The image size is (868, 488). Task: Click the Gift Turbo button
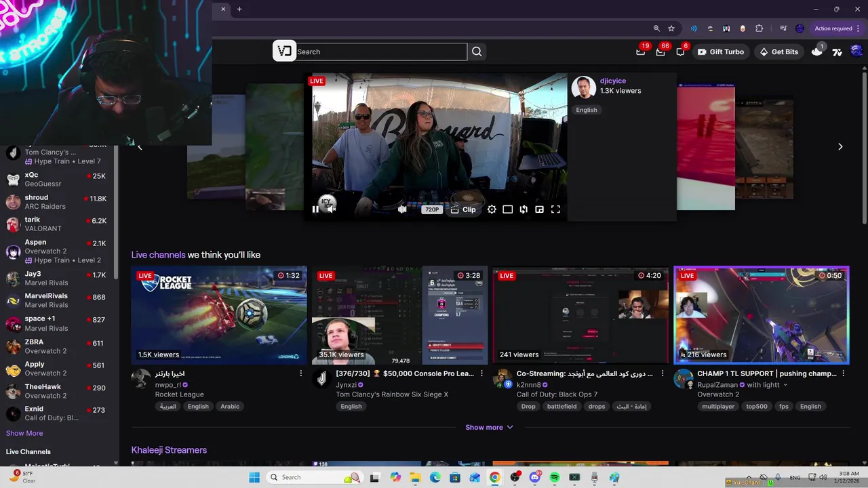(721, 52)
